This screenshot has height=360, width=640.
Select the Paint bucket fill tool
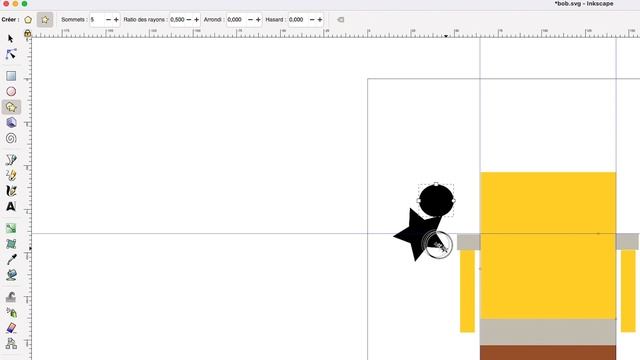pos(11,275)
